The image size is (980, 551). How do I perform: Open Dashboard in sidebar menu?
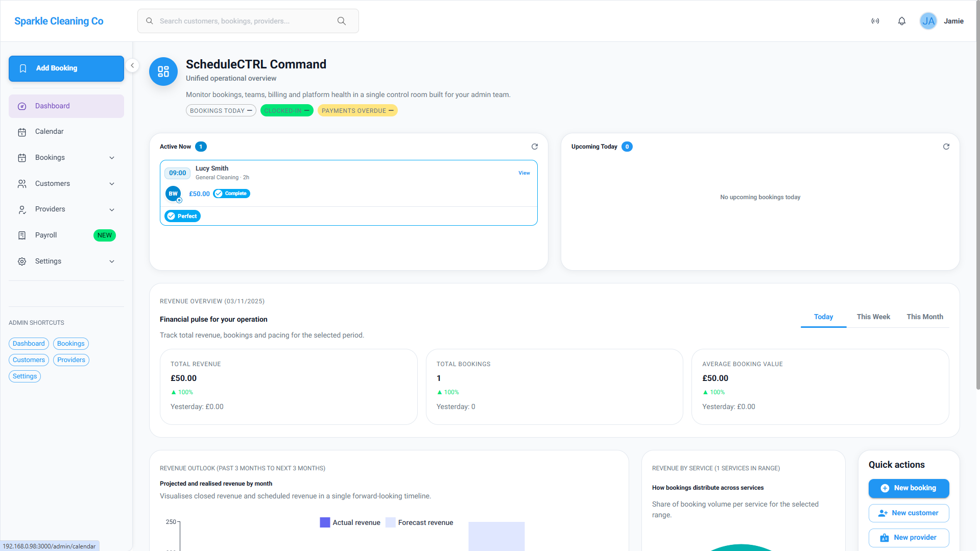(x=66, y=106)
